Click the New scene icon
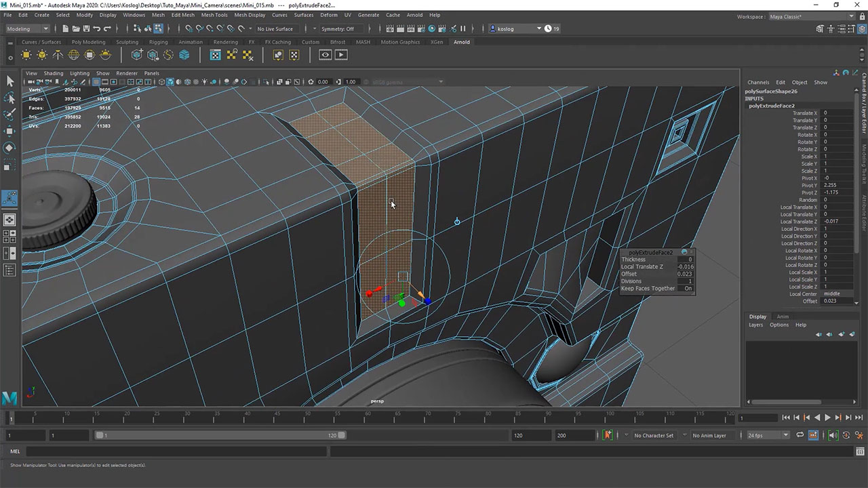This screenshot has height=488, width=868. 65,28
